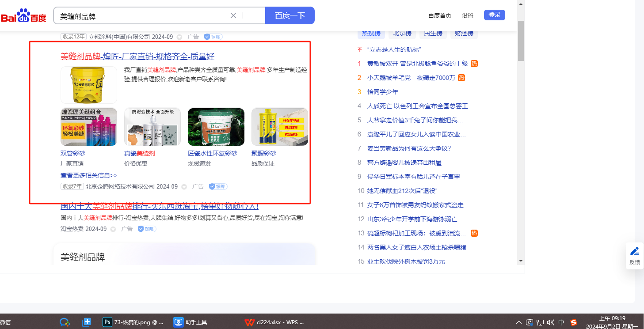Clear the search box with the X icon
This screenshot has height=329, width=644.
coord(233,16)
